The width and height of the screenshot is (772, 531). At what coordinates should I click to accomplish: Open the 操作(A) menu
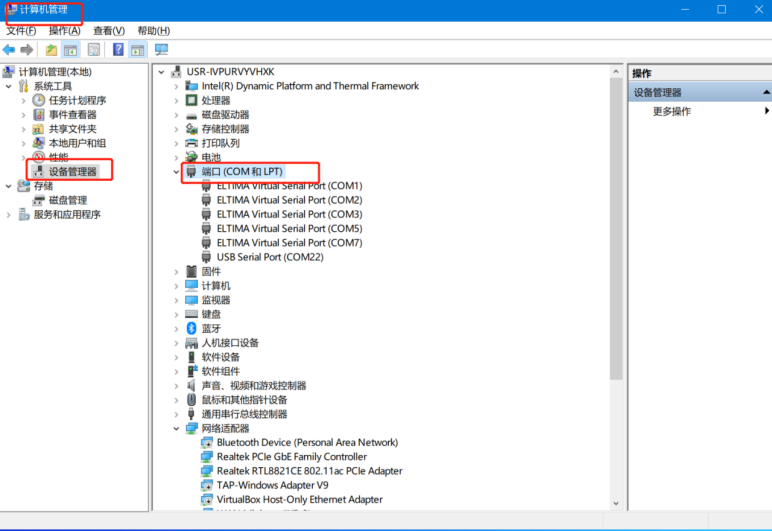point(64,31)
